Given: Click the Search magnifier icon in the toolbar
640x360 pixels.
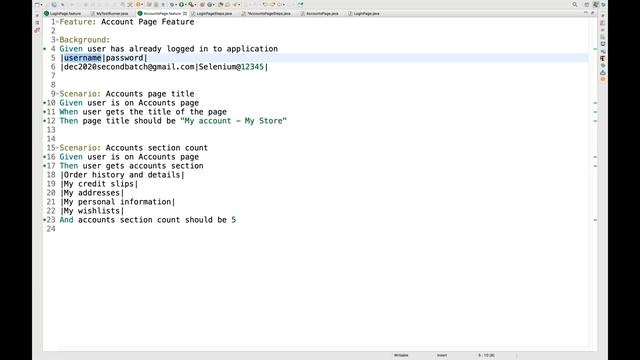Looking at the screenshot, I should [575, 4].
